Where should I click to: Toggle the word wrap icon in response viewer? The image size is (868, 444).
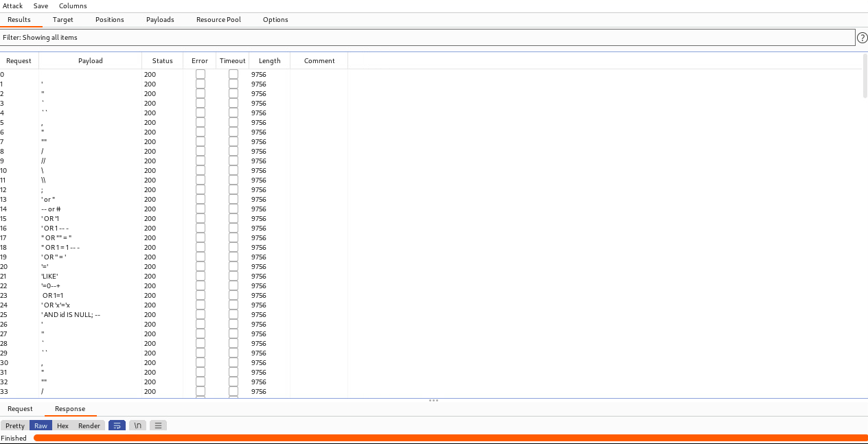pyautogui.click(x=117, y=425)
